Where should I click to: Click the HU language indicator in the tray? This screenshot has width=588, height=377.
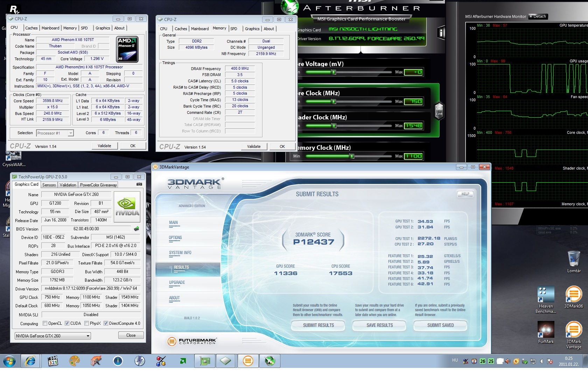tap(455, 360)
